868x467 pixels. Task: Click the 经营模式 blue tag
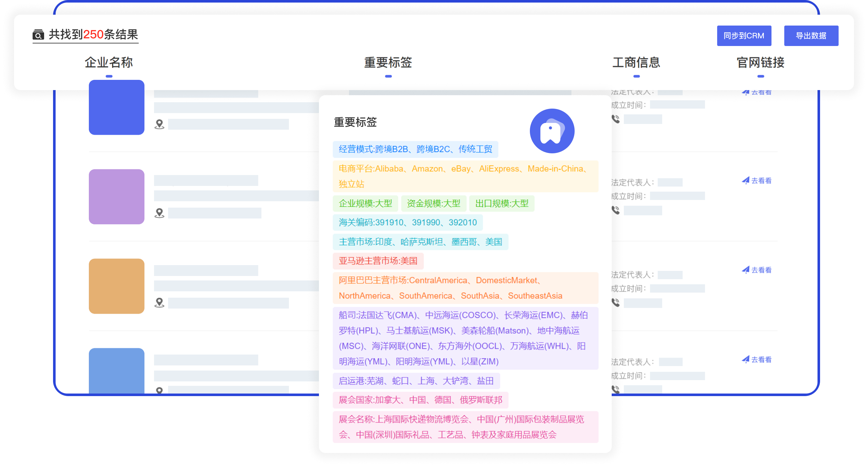pyautogui.click(x=415, y=149)
